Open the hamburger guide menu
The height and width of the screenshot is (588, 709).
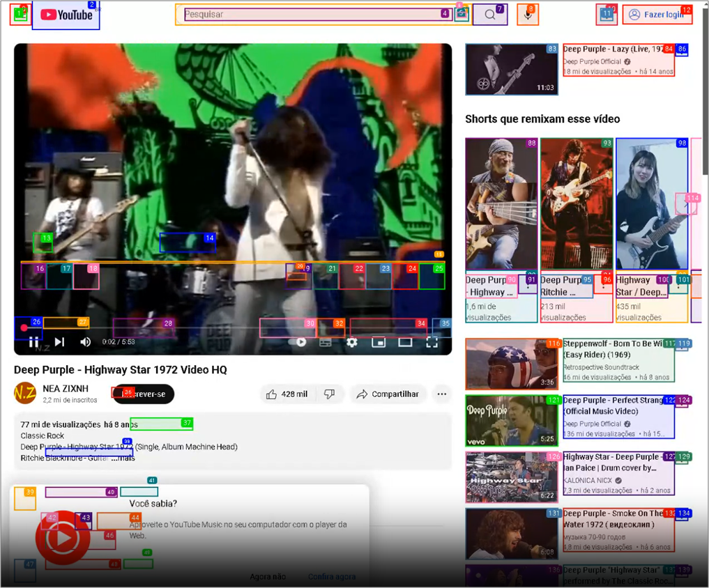(x=20, y=15)
